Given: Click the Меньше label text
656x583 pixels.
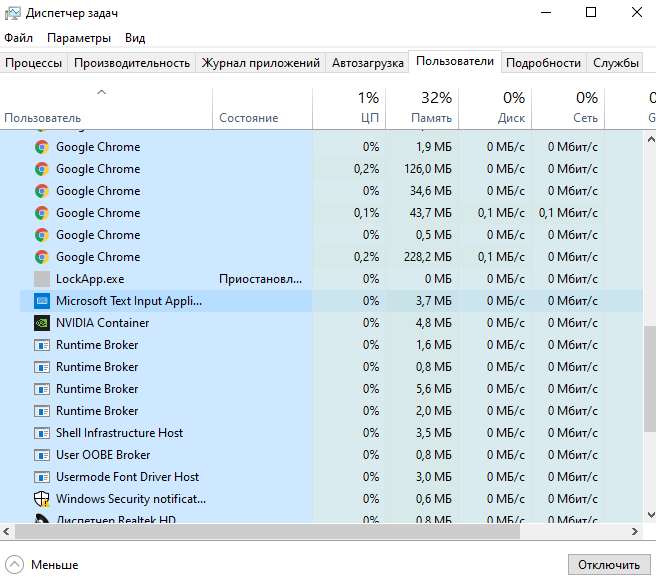Looking at the screenshot, I should click(x=54, y=565).
